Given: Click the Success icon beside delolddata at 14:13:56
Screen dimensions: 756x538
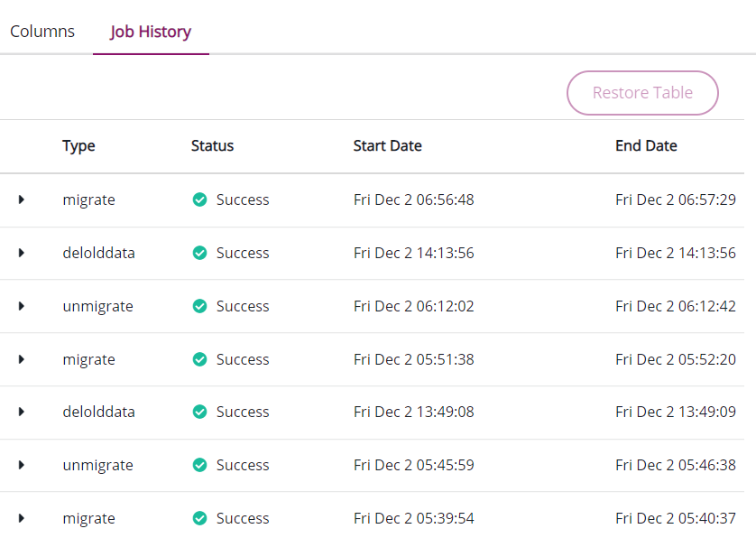Looking at the screenshot, I should [x=199, y=253].
